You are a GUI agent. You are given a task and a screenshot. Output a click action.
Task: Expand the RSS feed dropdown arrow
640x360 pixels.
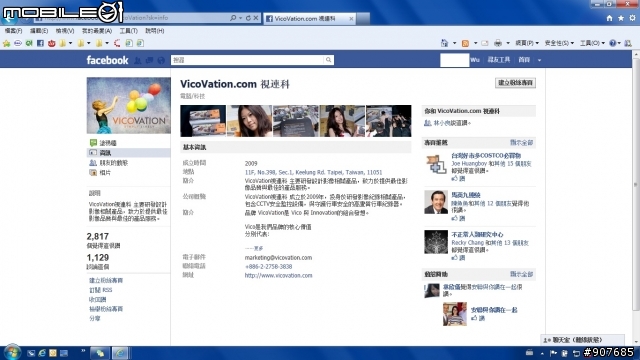tap(475, 43)
